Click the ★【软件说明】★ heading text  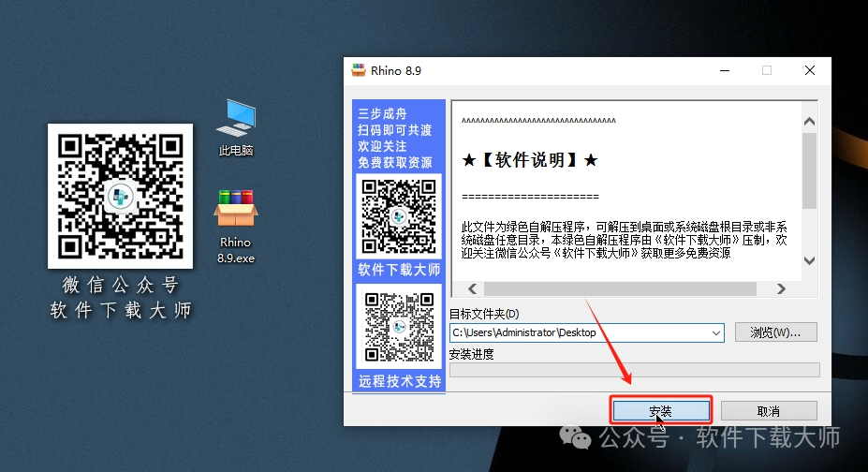click(530, 160)
